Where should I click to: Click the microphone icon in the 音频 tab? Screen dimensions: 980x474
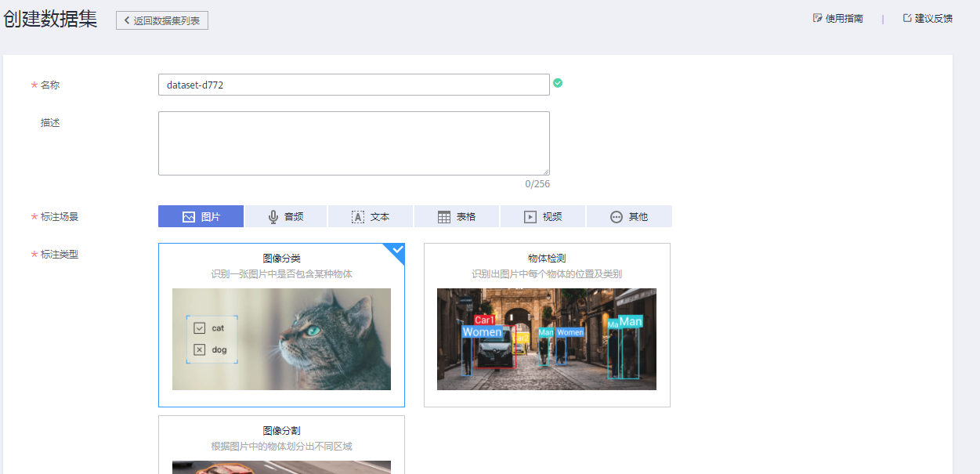pyautogui.click(x=273, y=217)
